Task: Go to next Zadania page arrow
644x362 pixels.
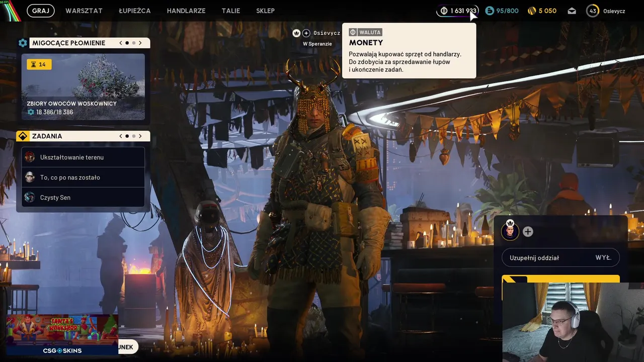Action: (140, 136)
